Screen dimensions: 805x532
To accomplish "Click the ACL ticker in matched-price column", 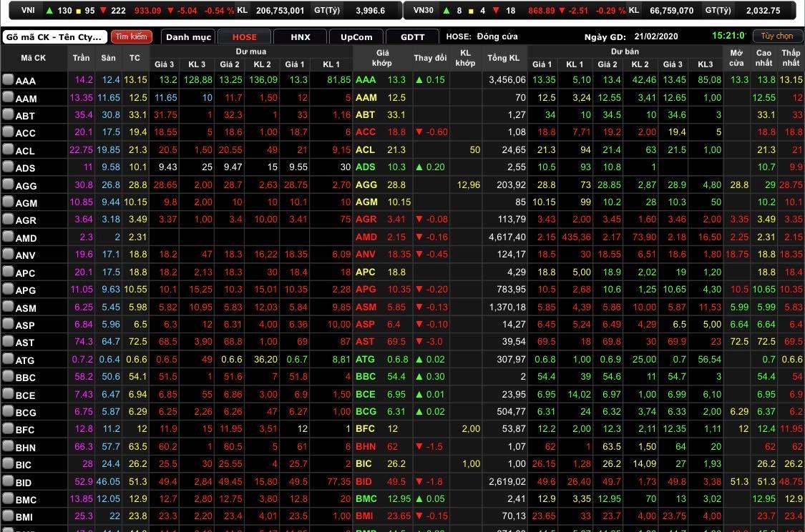I will click(x=365, y=150).
